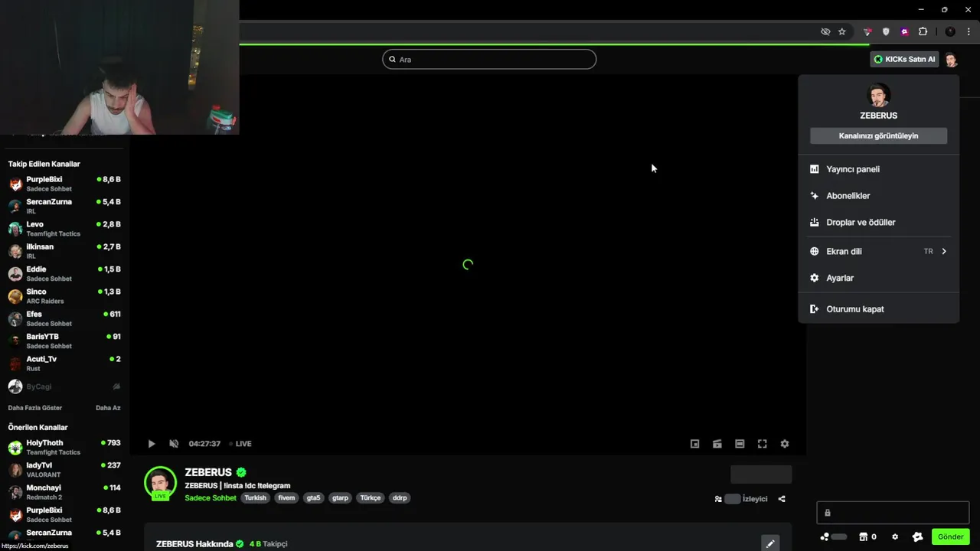
Task: Share the stream via the share icon
Action: [x=782, y=499]
